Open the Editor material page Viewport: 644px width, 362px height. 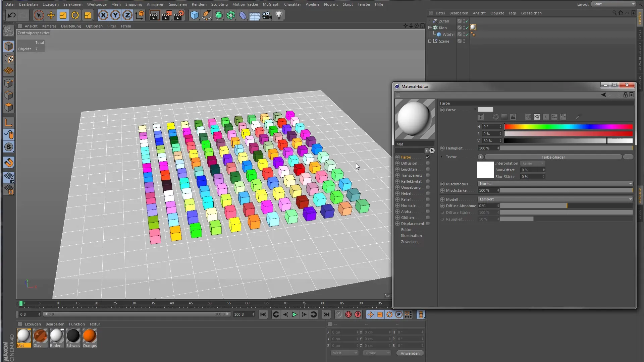(x=406, y=230)
